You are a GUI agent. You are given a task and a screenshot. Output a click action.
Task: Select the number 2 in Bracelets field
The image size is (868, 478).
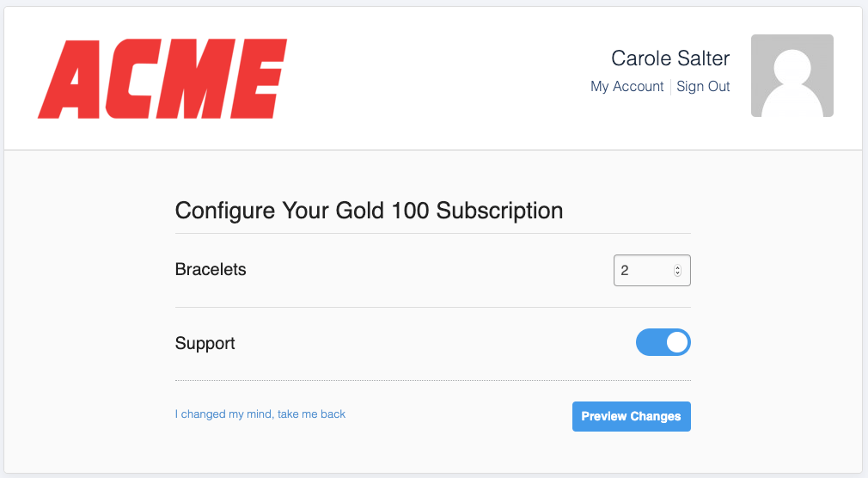[x=625, y=270]
